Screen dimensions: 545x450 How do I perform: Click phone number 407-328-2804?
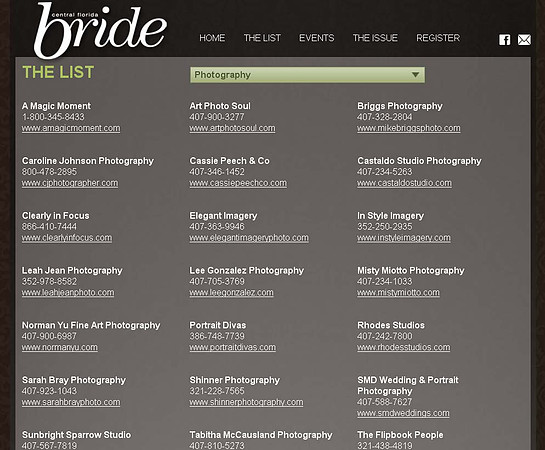click(384, 117)
